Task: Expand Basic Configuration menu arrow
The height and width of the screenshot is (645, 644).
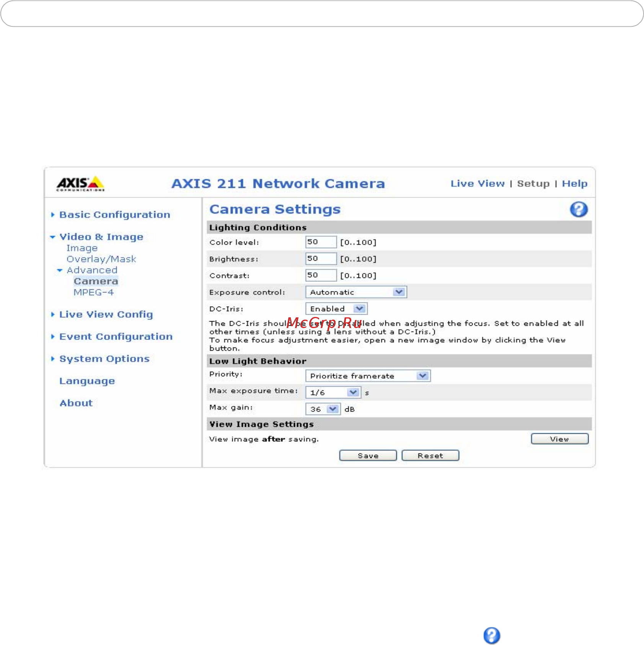Action: (x=53, y=215)
